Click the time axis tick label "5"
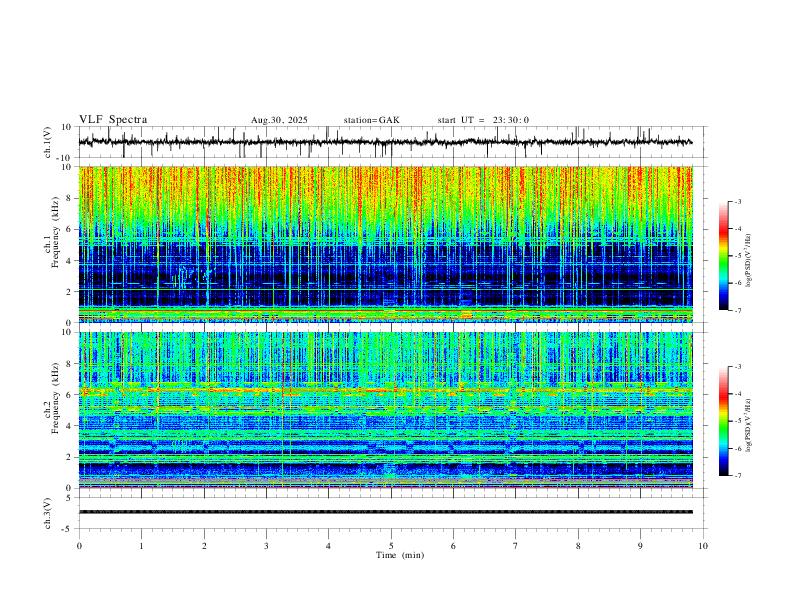 point(391,546)
